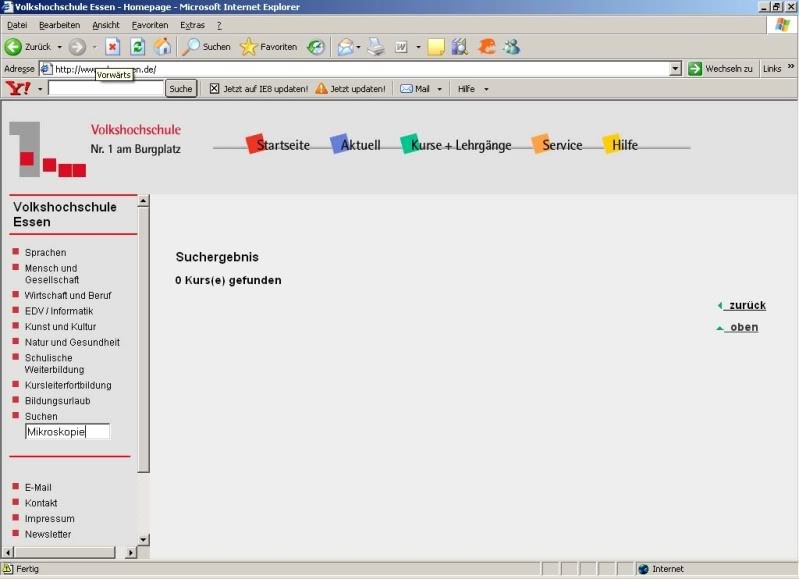Viewport: 799px width, 579px height.
Task: Click the 'zurück' link on results page
Action: point(746,306)
